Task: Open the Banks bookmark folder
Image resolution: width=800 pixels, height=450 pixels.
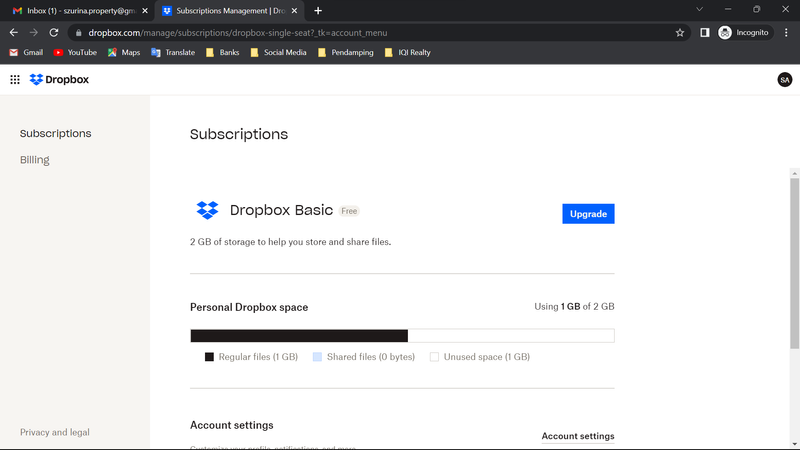Action: 222,53
